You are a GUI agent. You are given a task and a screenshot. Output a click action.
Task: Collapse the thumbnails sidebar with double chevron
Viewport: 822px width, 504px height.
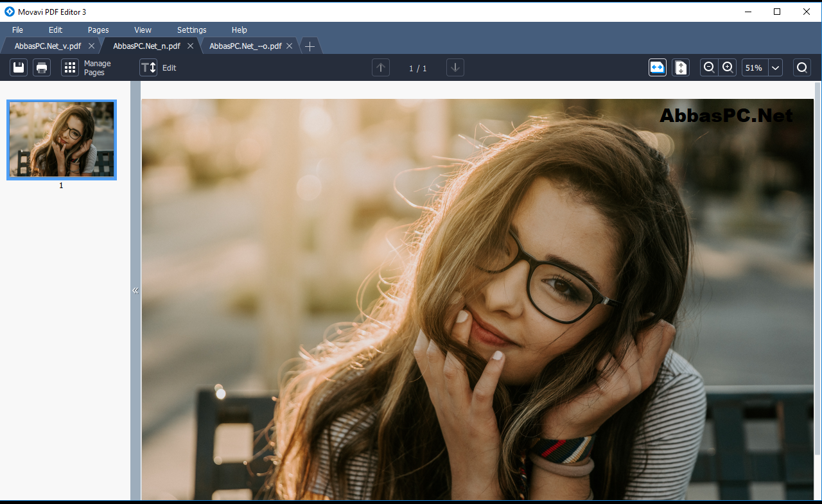click(x=136, y=290)
